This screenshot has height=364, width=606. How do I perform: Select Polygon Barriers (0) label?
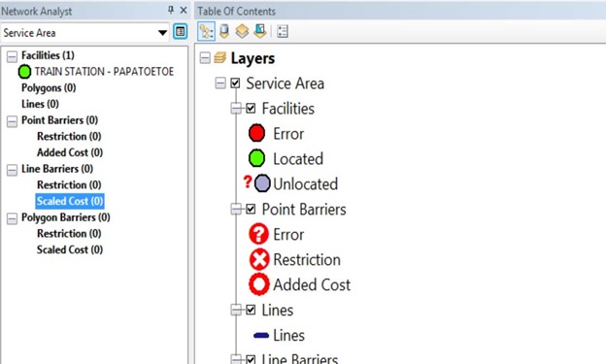66,217
